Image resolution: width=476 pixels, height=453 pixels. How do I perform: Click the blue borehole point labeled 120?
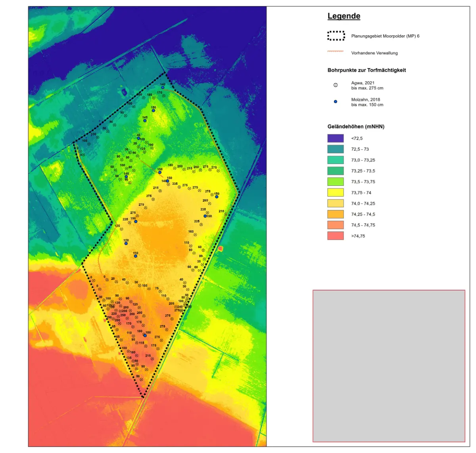126,243
